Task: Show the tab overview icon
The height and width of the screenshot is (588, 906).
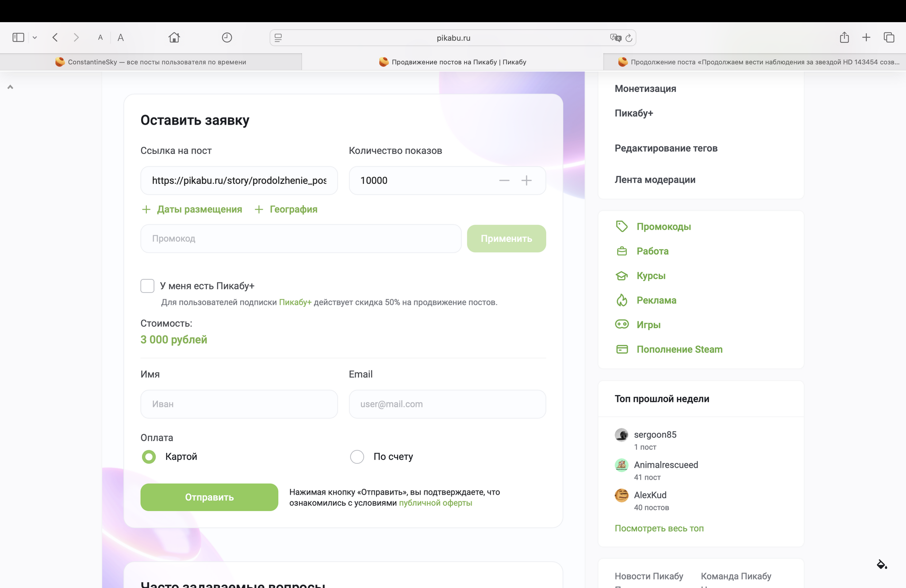Action: point(889,38)
